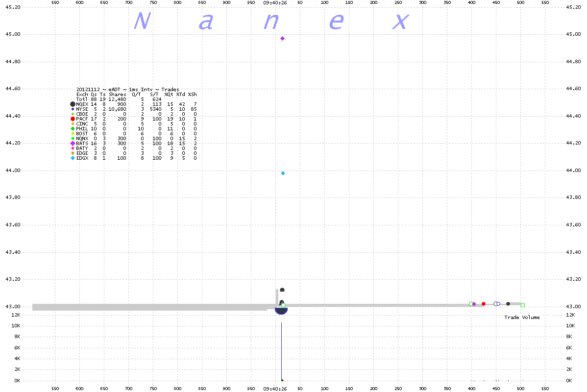Click the '%Sh' column header in legend
The image size is (587, 392).
point(193,95)
